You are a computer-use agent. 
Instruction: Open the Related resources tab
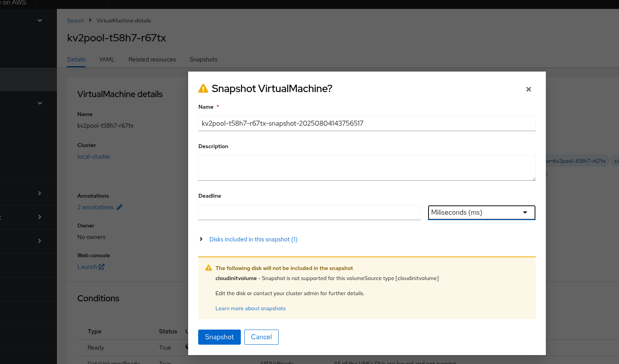tap(152, 60)
